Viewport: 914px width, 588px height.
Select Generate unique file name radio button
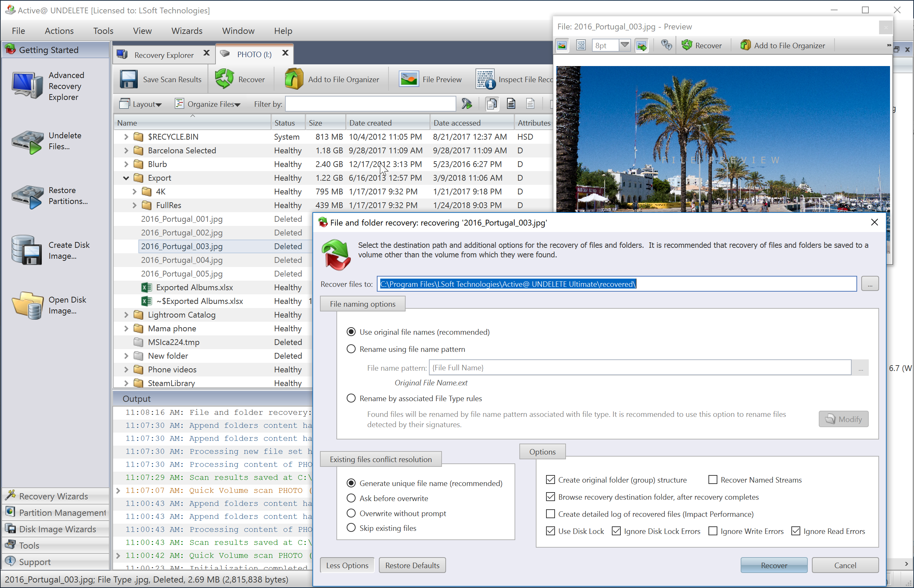[351, 483]
